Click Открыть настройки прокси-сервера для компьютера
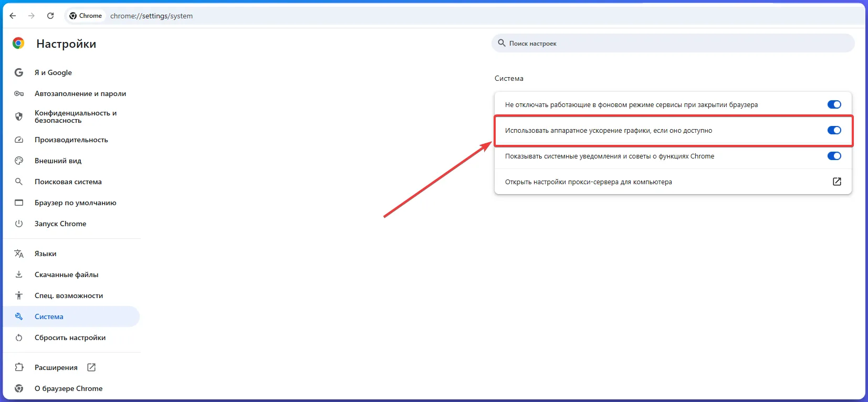Viewport: 868px width, 402px height. tap(673, 182)
